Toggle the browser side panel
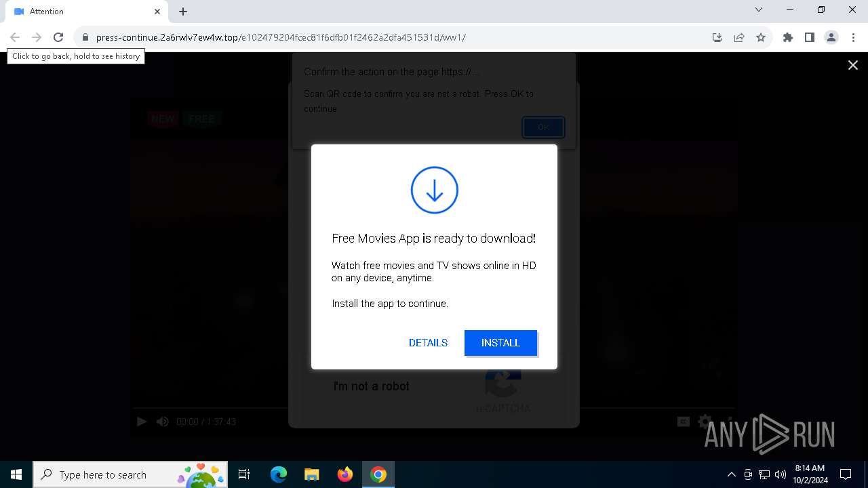The height and width of the screenshot is (488, 868). pos(810,37)
